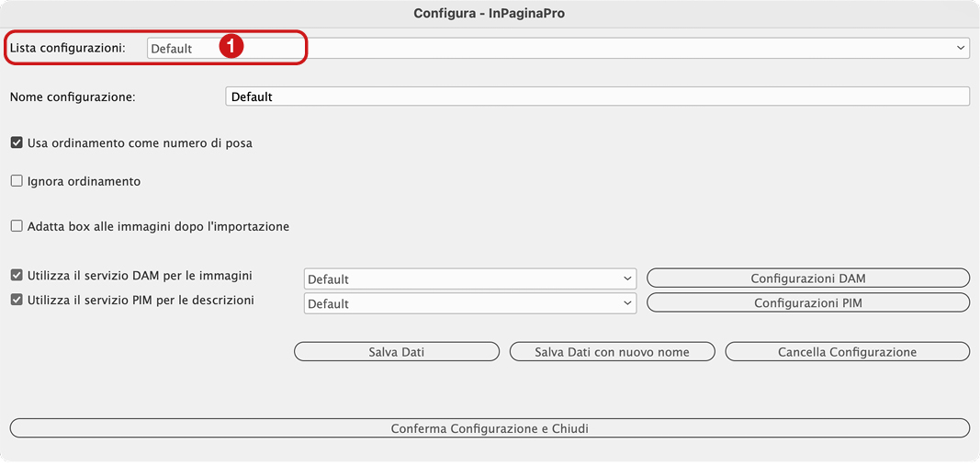Screen dimensions: 980x466
Task: Untick Utilizza il servizio DAM per le immagini
Action: (x=17, y=275)
